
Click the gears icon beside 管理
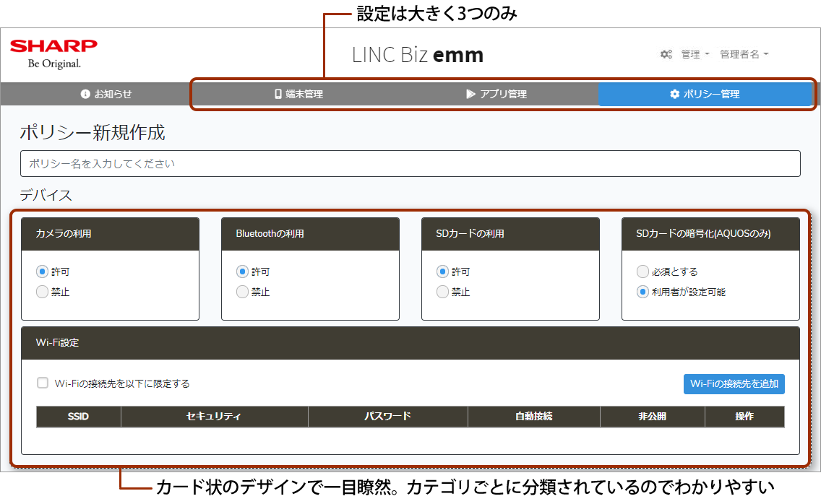point(666,54)
